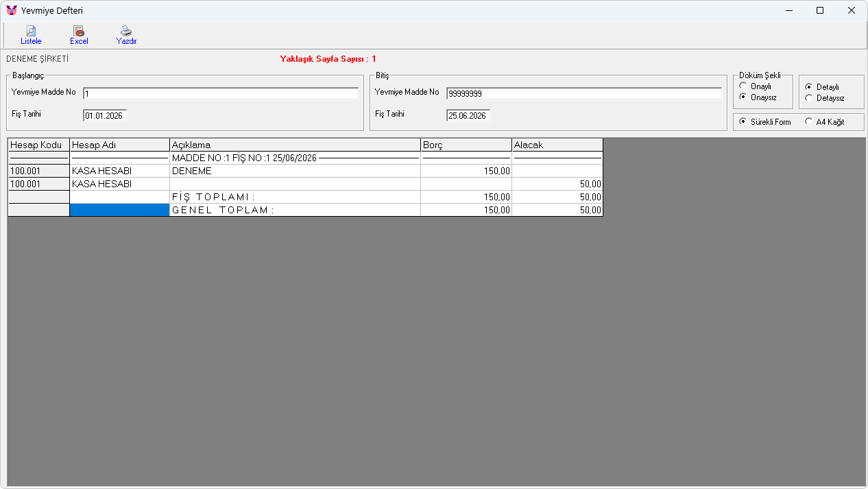Click the starting Fiş Tarihi date field
Image resolution: width=868 pixels, height=489 pixels.
click(x=105, y=116)
